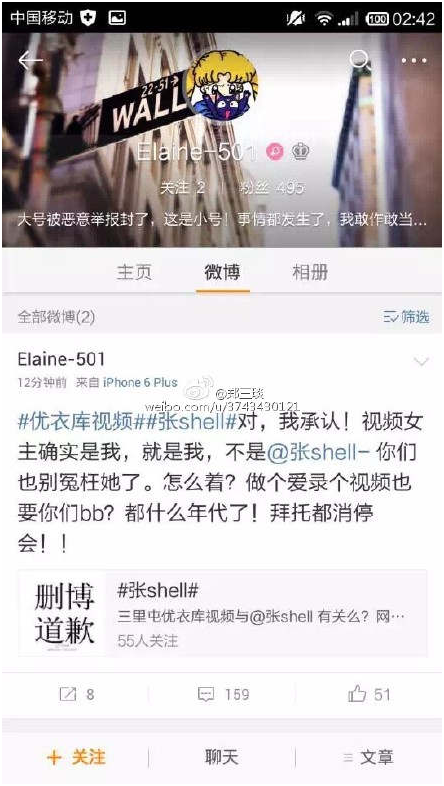444x786 pixels.
Task: Repost the weibo with 8 forwards
Action: 76,694
